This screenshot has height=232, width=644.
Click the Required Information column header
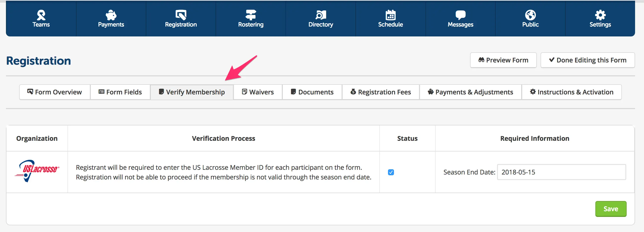pyautogui.click(x=535, y=138)
